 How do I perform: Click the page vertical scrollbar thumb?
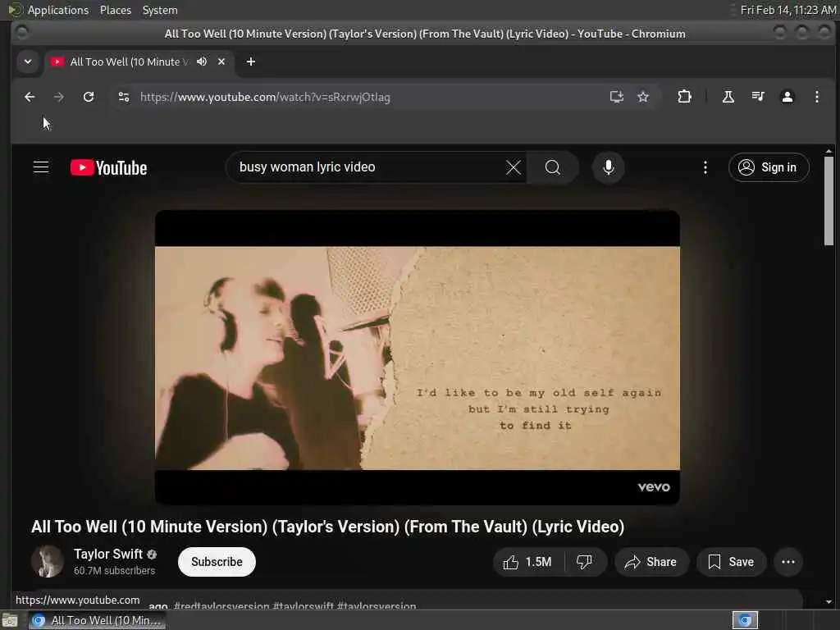click(829, 201)
